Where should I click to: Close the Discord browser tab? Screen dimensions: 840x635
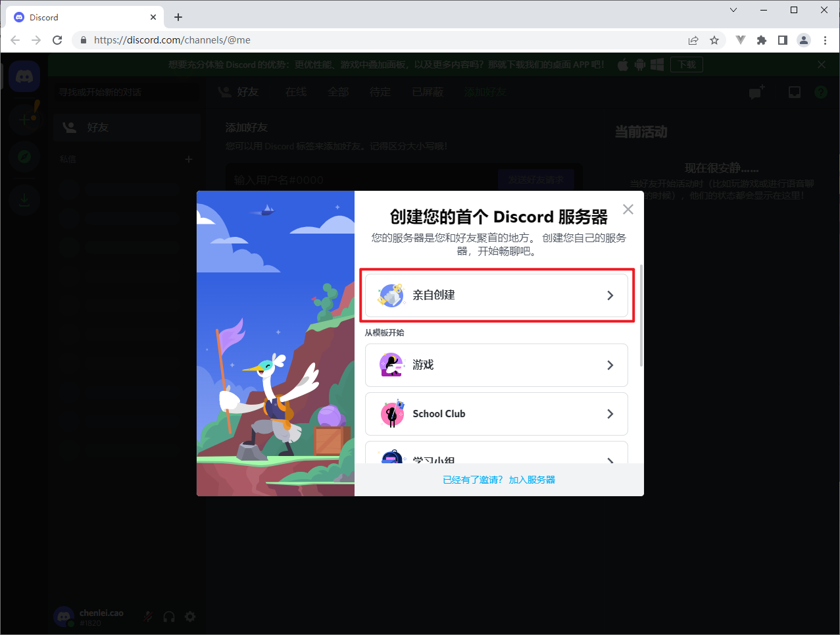pos(153,17)
